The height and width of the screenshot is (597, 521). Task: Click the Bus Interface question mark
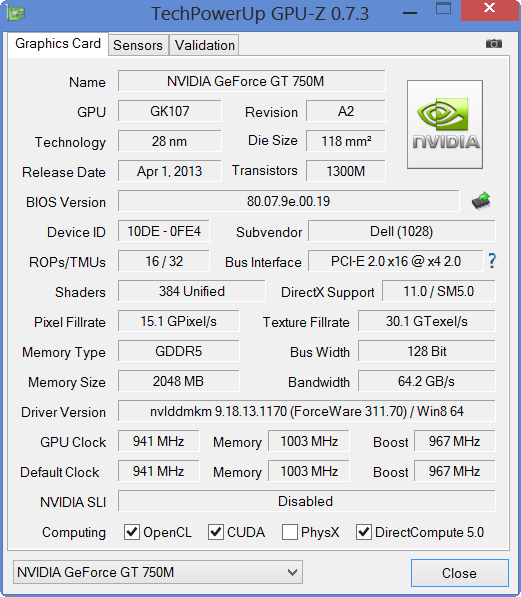coord(492,261)
